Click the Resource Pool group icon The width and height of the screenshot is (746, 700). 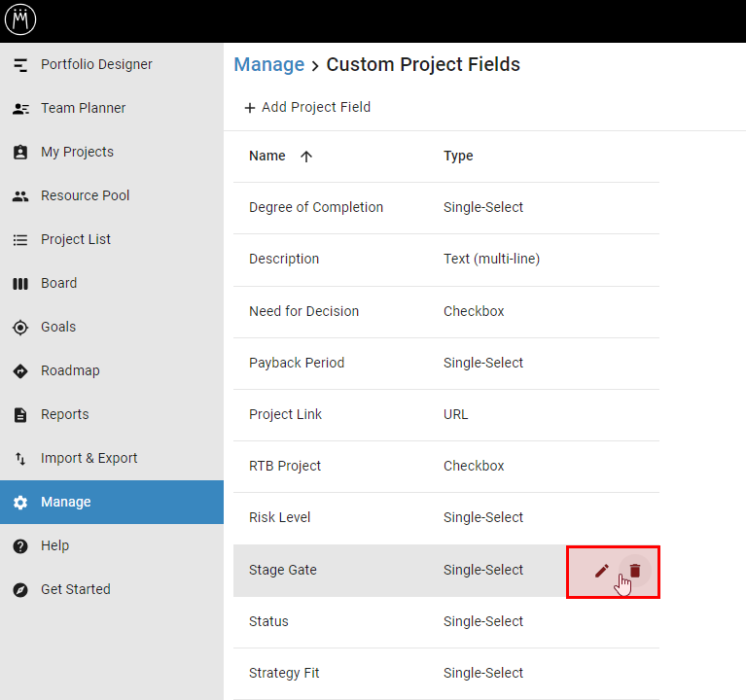click(20, 196)
